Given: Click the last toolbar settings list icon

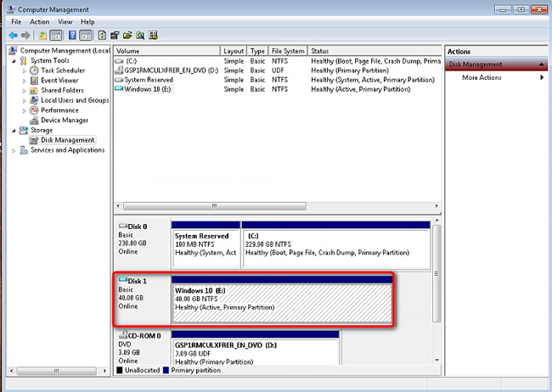Looking at the screenshot, I should [153, 35].
